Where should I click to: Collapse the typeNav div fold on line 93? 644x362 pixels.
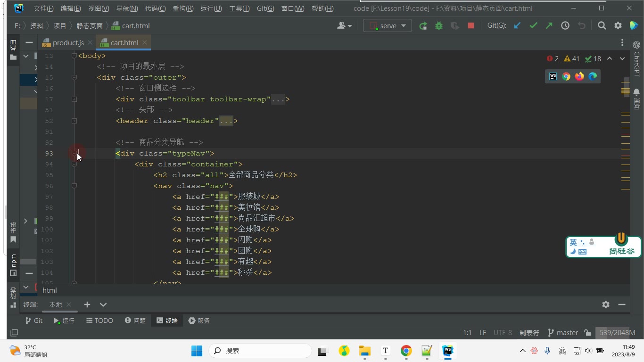tap(74, 153)
